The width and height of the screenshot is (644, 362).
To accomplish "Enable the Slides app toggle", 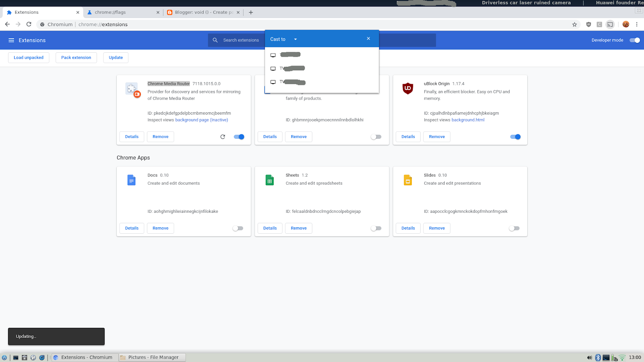I will 514,228.
